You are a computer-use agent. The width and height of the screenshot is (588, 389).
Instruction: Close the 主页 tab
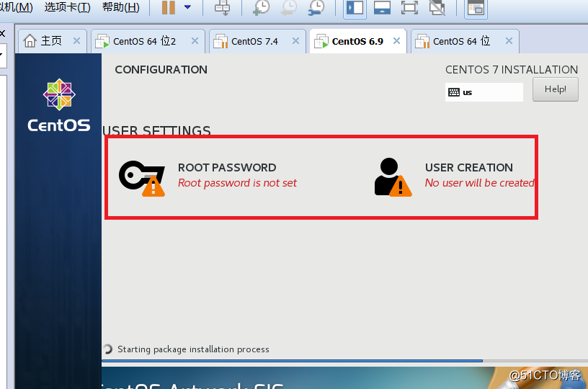(76, 41)
